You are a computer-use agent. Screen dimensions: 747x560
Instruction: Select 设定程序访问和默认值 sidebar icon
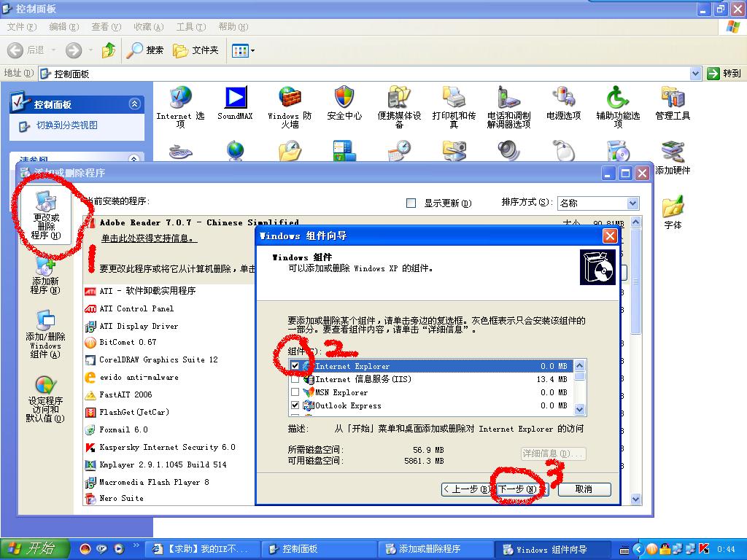[45, 399]
